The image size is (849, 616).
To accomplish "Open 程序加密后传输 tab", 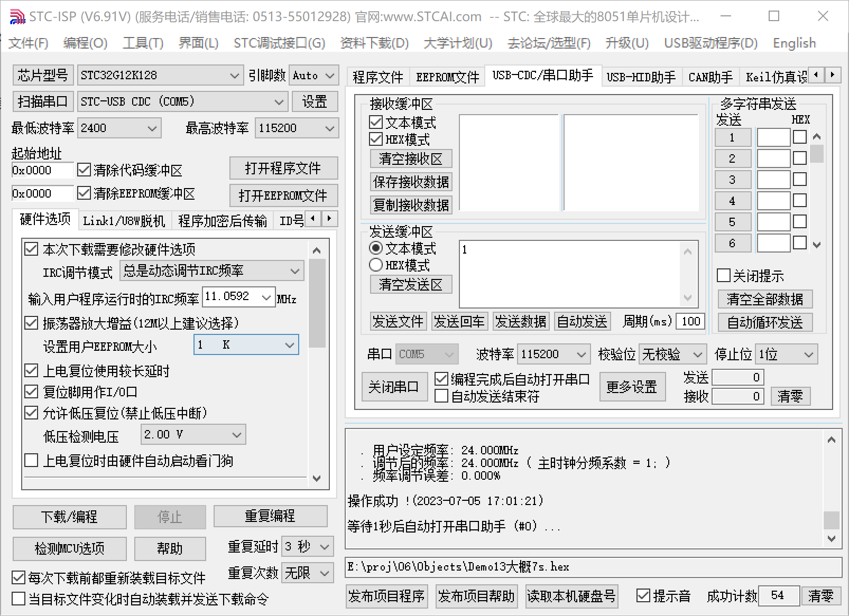I will tap(223, 220).
